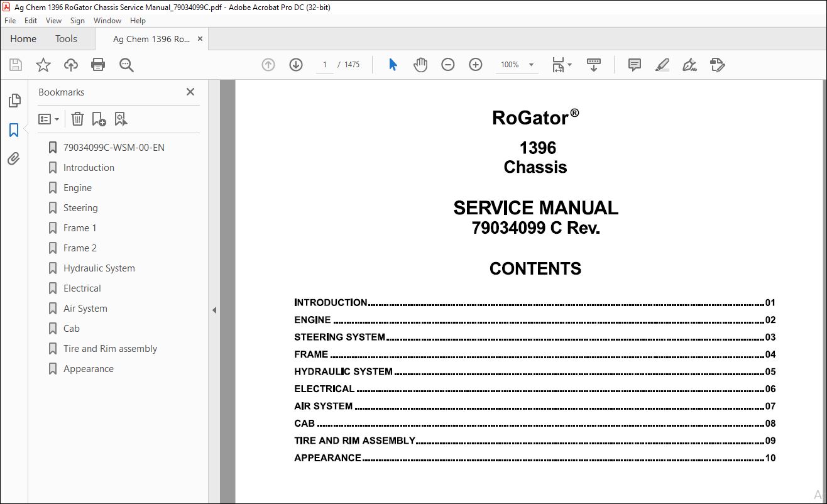
Task: Switch to the Tools tab
Action: [x=66, y=39]
